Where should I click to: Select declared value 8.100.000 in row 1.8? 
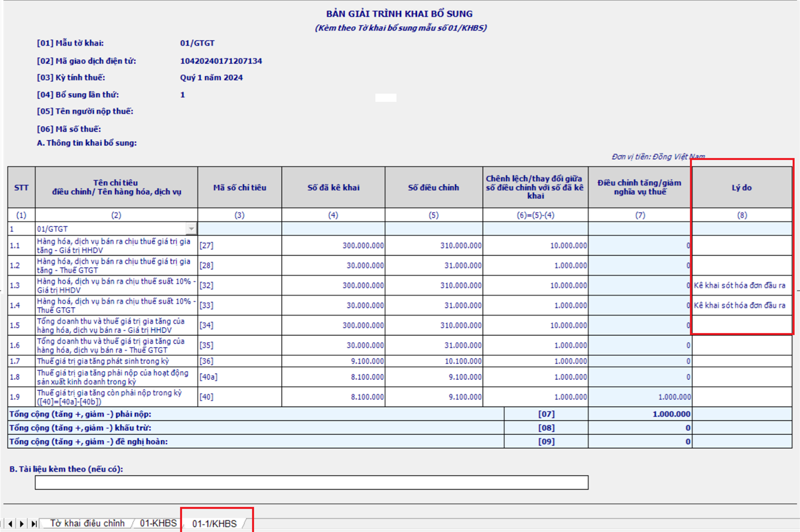367,377
